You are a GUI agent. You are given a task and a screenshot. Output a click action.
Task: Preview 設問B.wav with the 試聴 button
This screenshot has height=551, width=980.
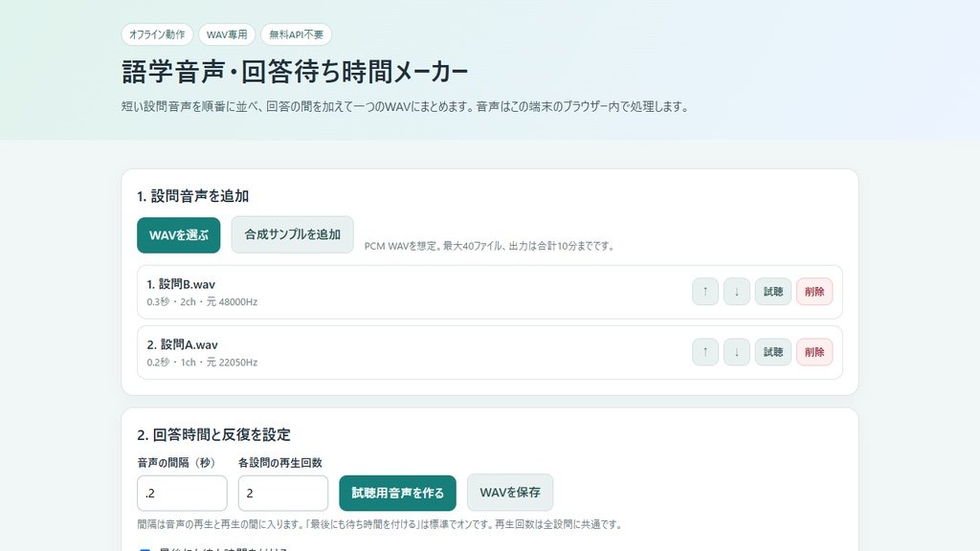coord(773,292)
